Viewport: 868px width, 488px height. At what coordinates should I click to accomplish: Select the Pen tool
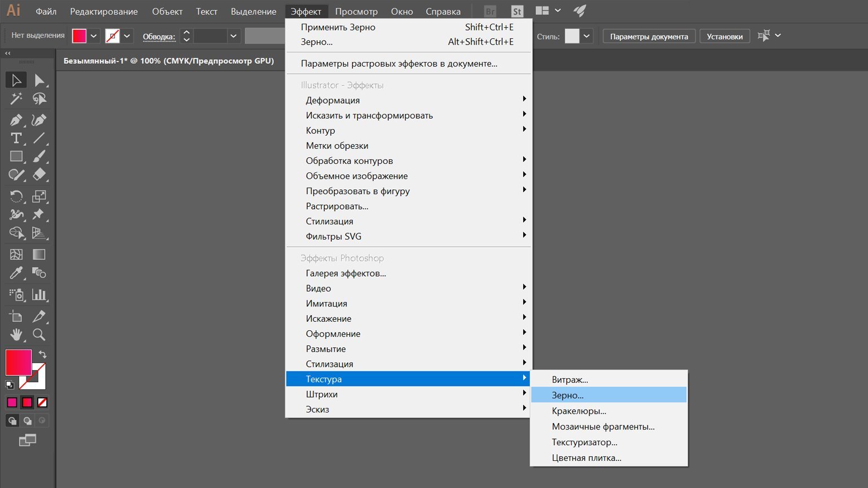coord(16,119)
